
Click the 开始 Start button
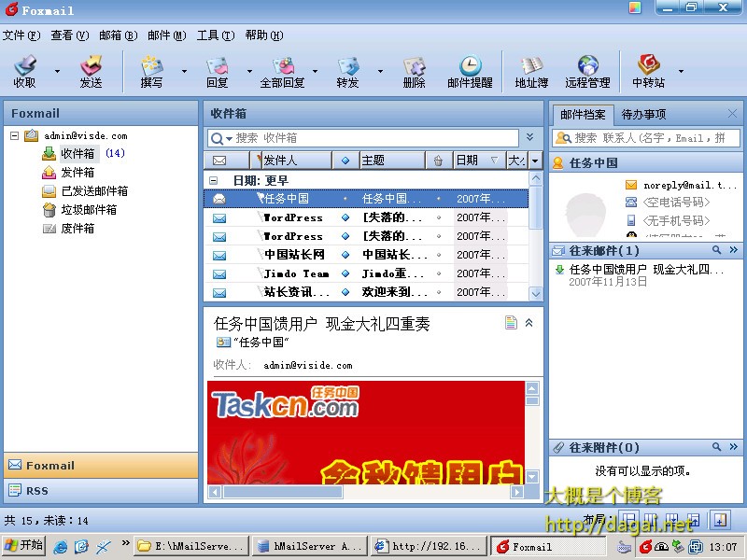(x=24, y=546)
